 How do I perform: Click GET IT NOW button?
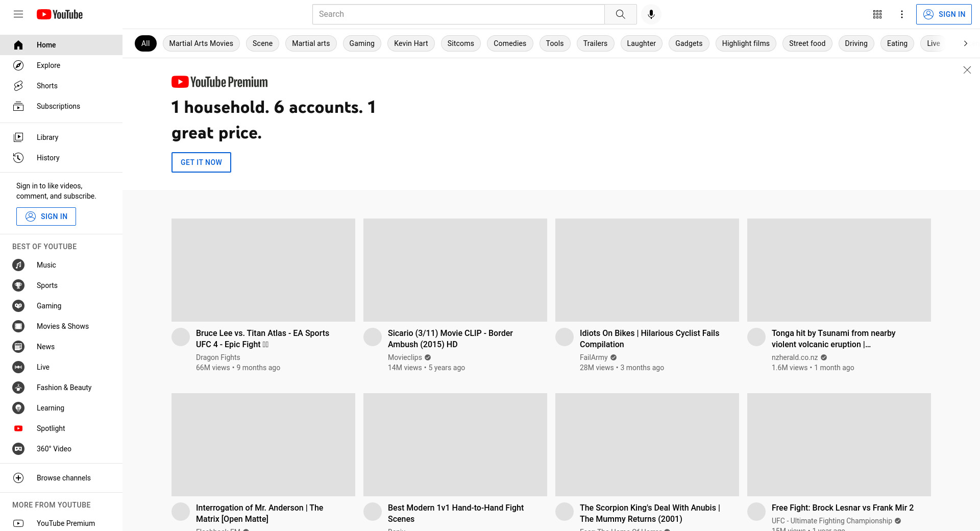[201, 162]
